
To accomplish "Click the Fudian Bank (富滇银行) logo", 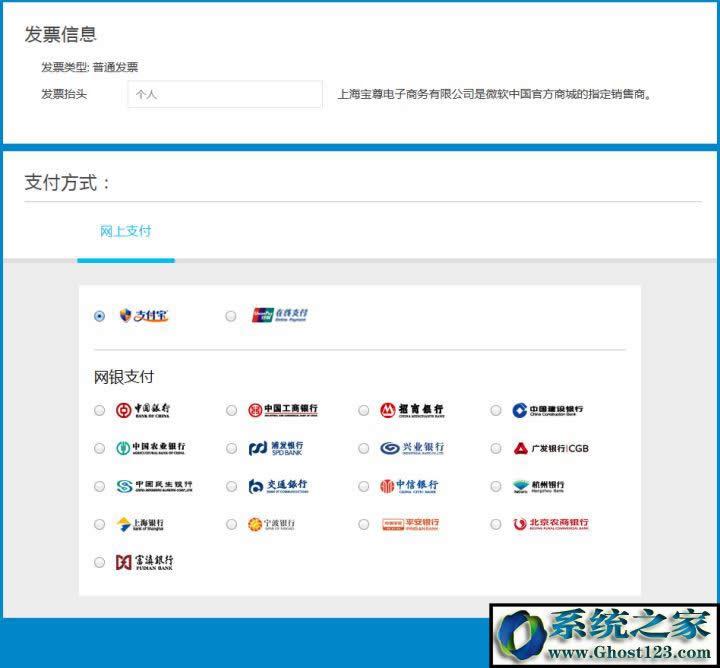I will point(143,562).
